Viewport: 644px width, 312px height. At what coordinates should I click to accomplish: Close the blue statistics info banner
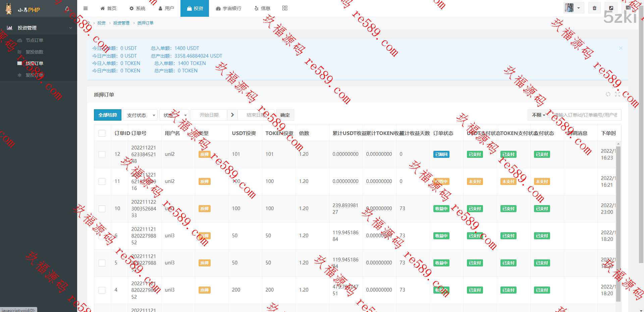click(621, 48)
